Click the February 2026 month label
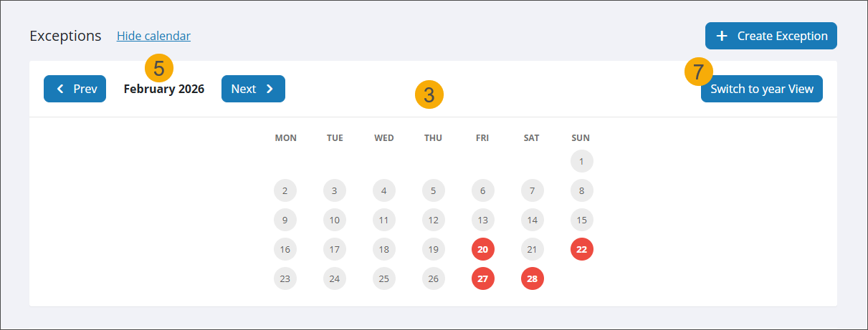Image resolution: width=868 pixels, height=330 pixels. (163, 89)
